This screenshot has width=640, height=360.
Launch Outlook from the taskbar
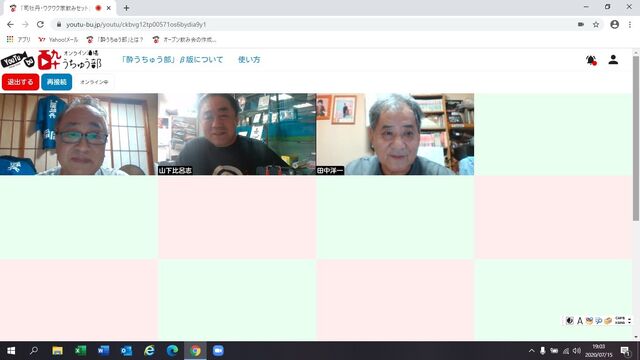click(127, 351)
